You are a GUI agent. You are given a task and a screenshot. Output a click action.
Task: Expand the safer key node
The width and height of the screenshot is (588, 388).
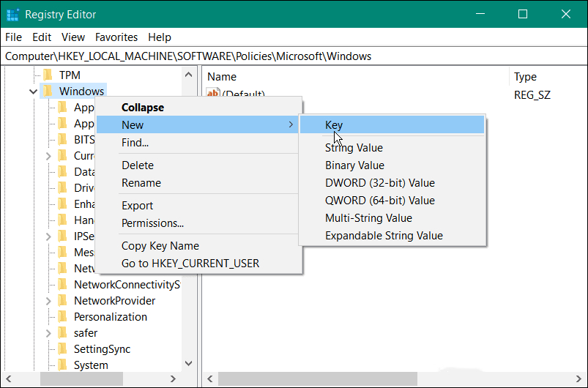coord(48,333)
